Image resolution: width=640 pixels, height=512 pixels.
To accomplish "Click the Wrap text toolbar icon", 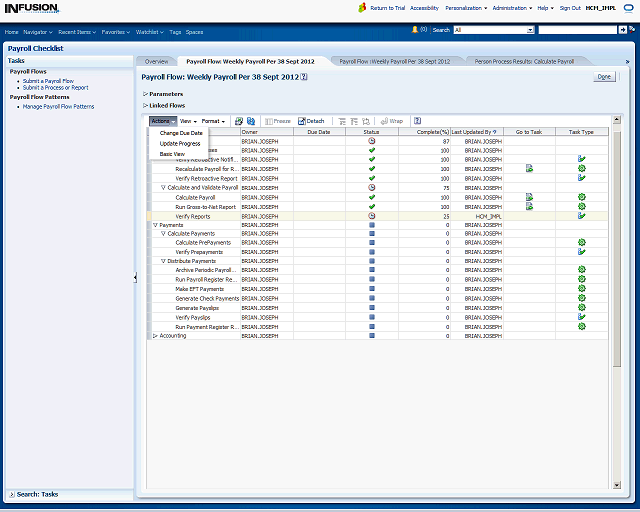I will click(x=392, y=121).
